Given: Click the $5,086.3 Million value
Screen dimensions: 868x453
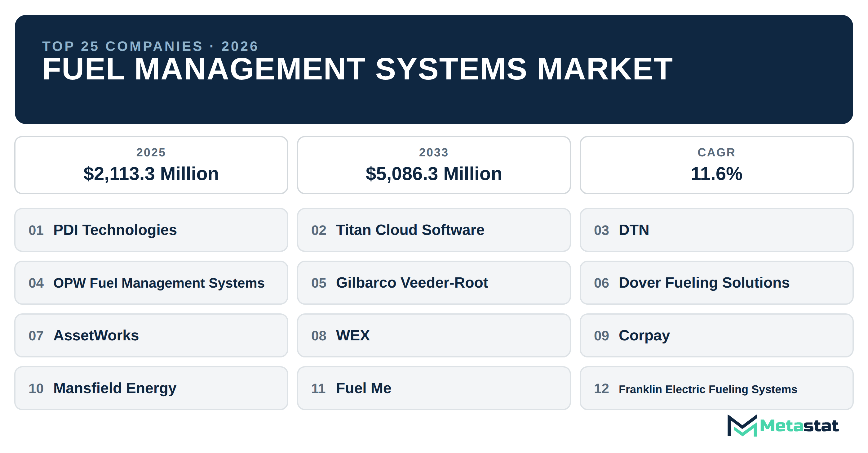Looking at the screenshot, I should point(434,174).
